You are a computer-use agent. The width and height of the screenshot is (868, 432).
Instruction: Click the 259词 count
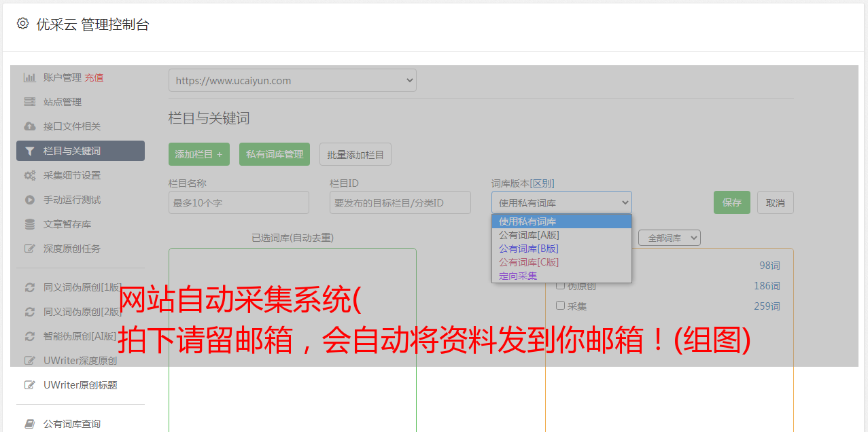point(767,306)
